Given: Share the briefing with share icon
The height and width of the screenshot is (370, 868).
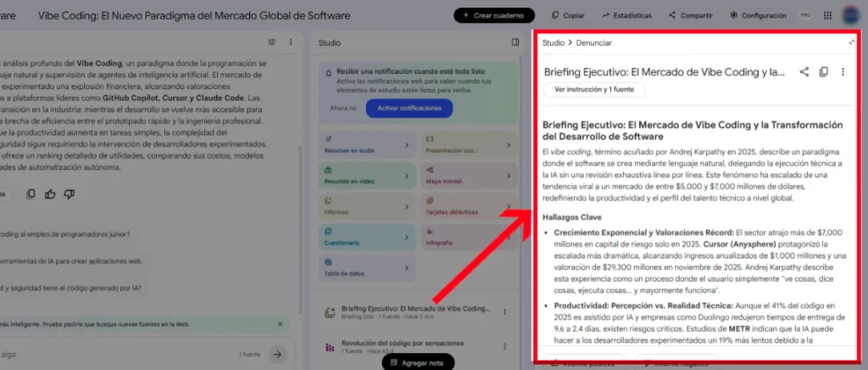Looking at the screenshot, I should tap(804, 71).
